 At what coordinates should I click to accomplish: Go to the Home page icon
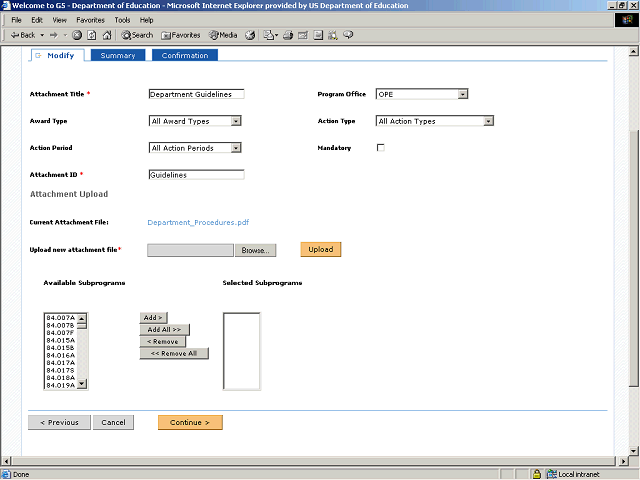pyautogui.click(x=107, y=35)
